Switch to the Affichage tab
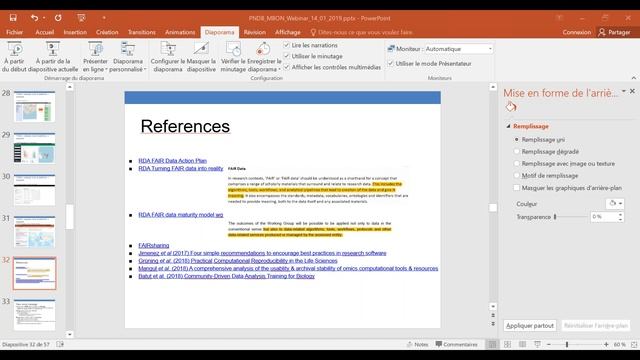This screenshot has width=640, height=360. coord(288,32)
